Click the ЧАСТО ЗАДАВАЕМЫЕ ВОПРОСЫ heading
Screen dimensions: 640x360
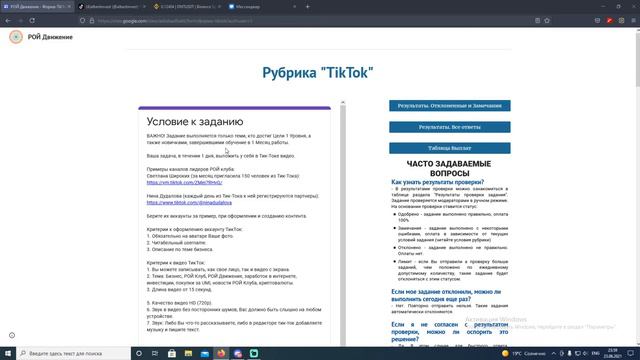point(449,169)
